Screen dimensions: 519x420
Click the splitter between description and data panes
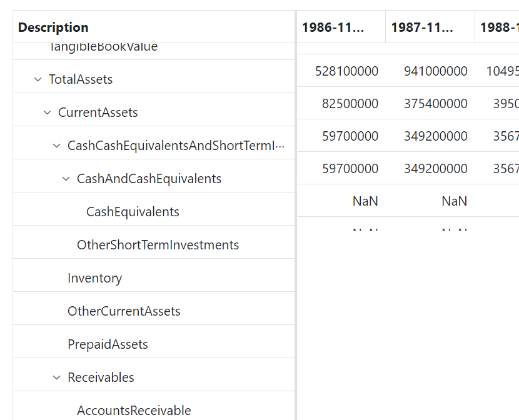(296, 212)
